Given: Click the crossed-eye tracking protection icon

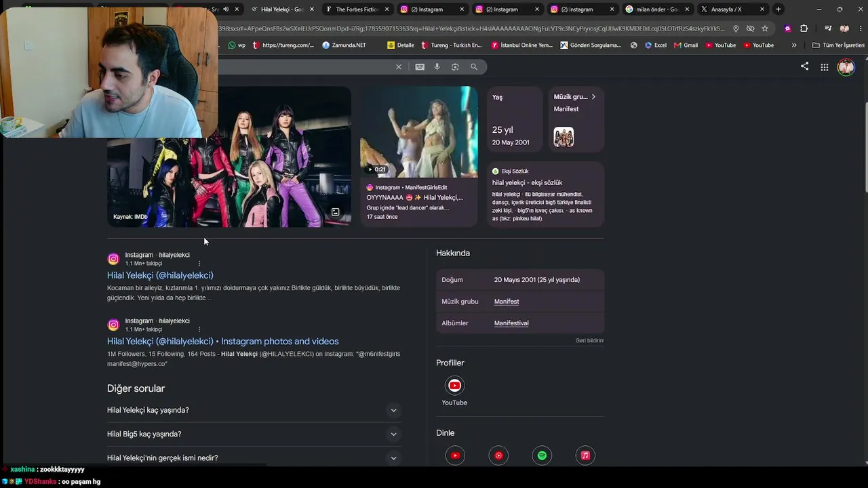Looking at the screenshot, I should click(750, 28).
